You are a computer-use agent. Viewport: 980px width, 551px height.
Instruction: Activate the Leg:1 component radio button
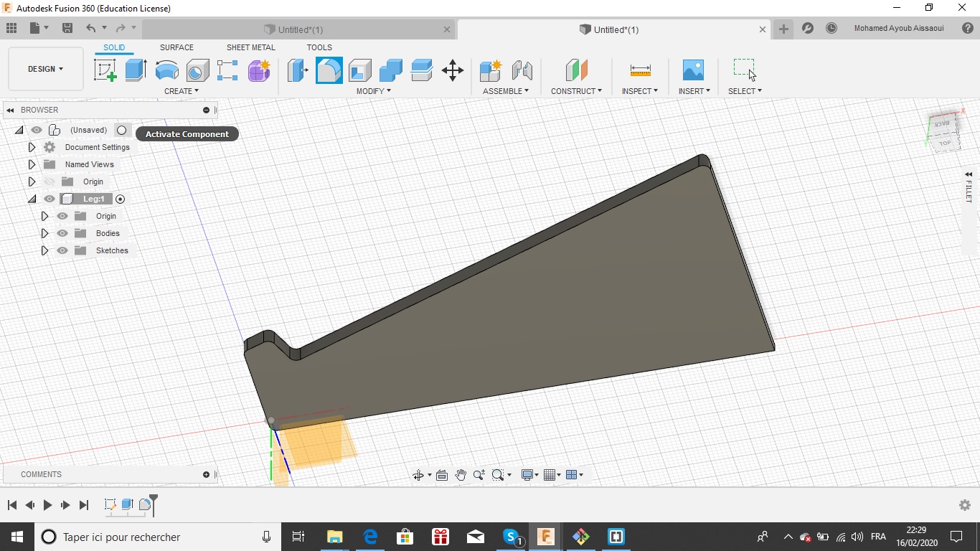tap(121, 199)
